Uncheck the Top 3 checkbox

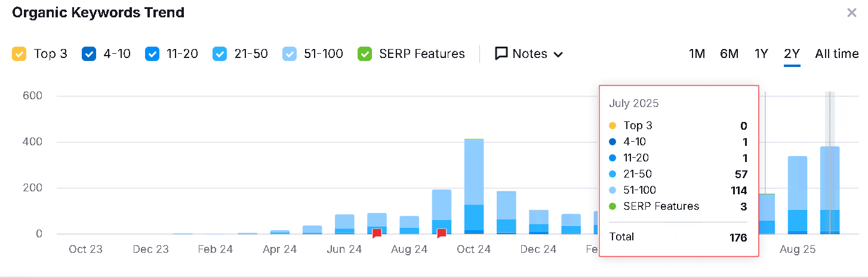pyautogui.click(x=19, y=54)
